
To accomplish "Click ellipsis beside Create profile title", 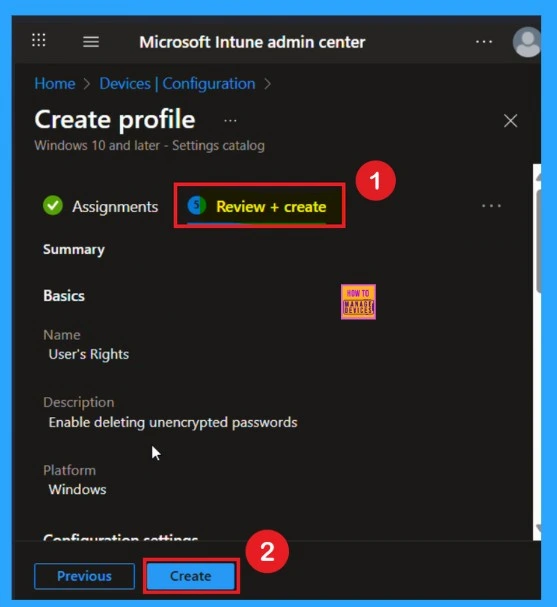I will tap(230, 121).
